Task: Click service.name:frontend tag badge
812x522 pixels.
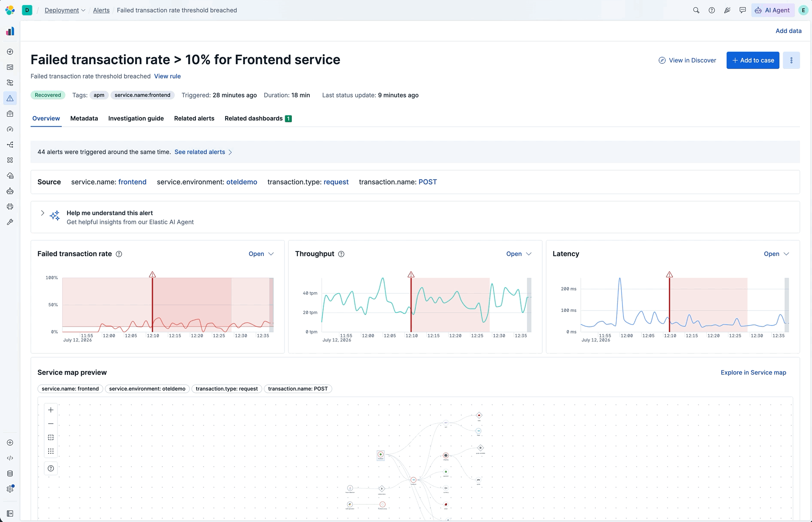Action: click(x=142, y=95)
